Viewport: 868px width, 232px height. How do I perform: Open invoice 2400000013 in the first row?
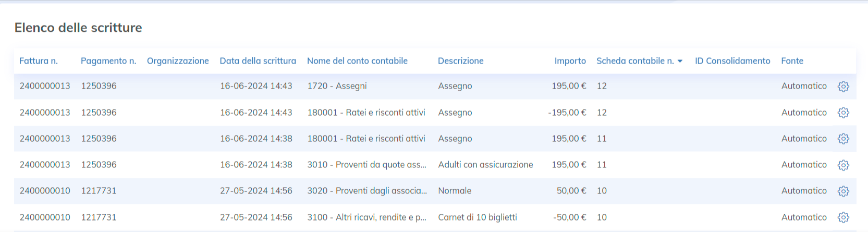pyautogui.click(x=45, y=86)
